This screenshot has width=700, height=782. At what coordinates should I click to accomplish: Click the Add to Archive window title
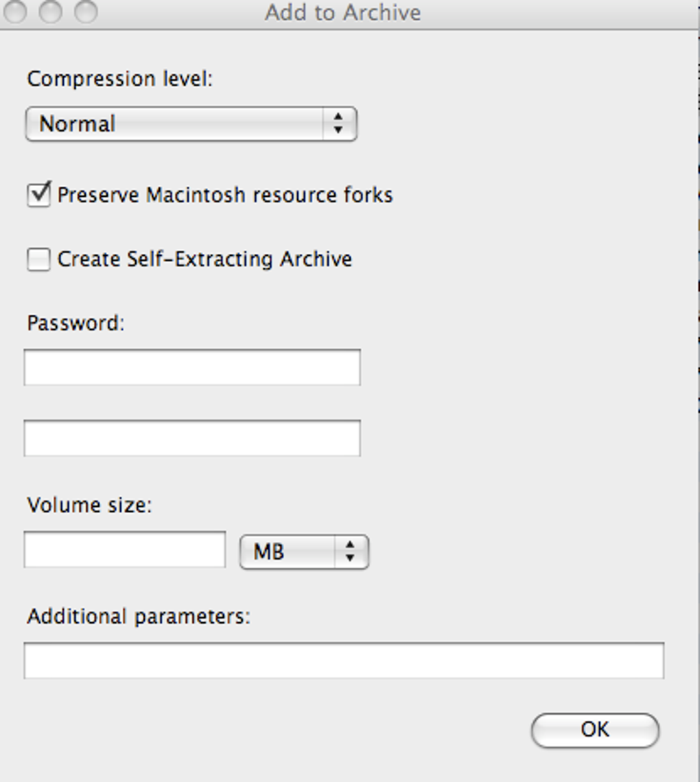click(x=343, y=12)
